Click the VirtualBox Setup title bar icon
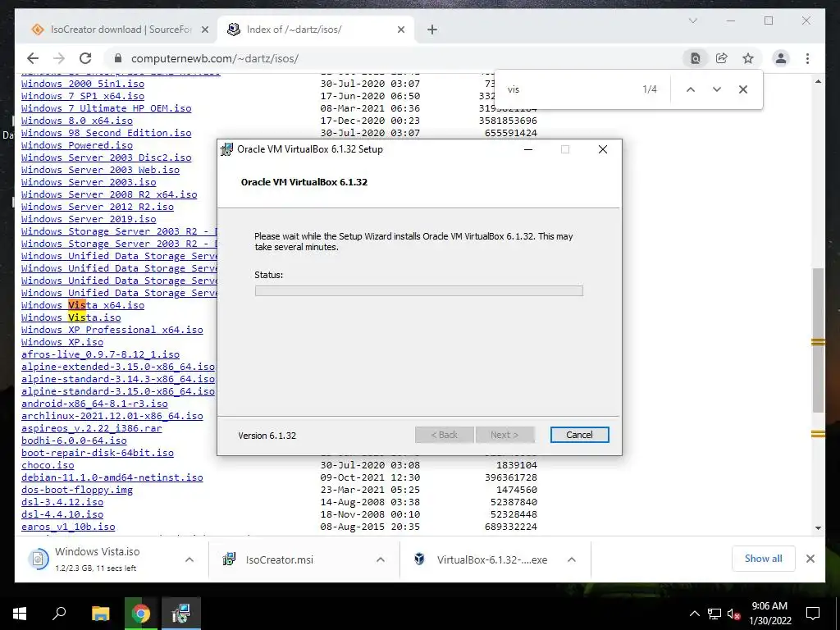Viewport: 840px width, 630px height. click(226, 149)
